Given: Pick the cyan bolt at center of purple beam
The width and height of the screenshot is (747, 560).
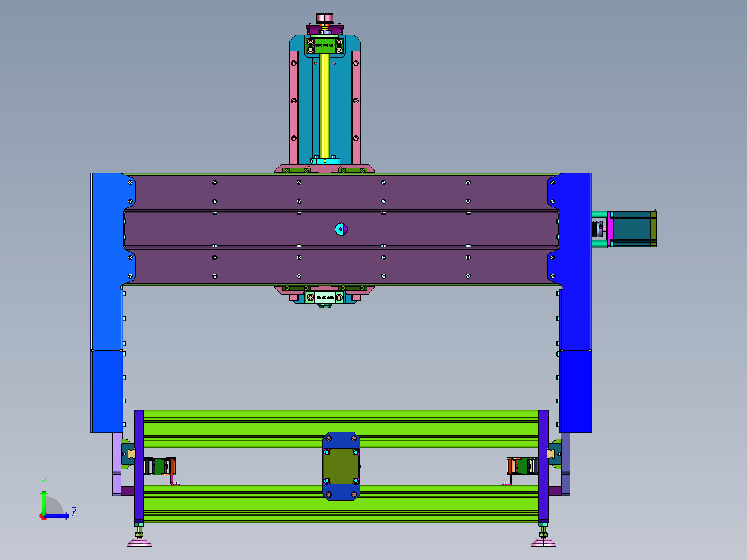Looking at the screenshot, I should tap(341, 229).
